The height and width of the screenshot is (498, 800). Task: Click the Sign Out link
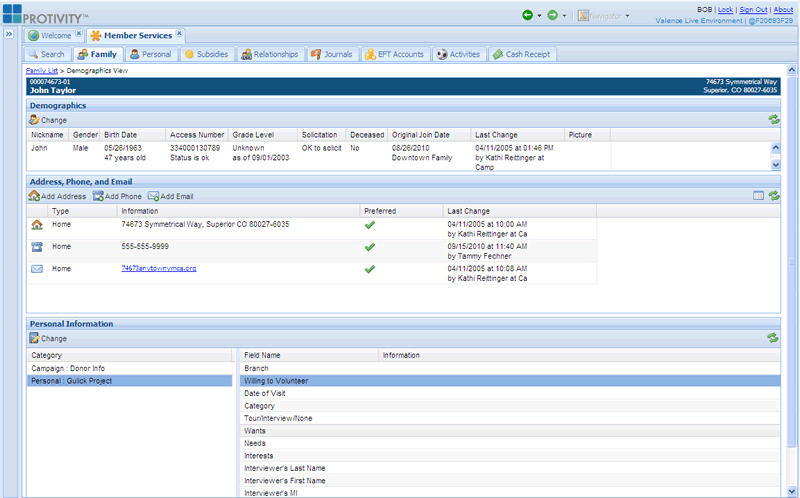(x=753, y=10)
